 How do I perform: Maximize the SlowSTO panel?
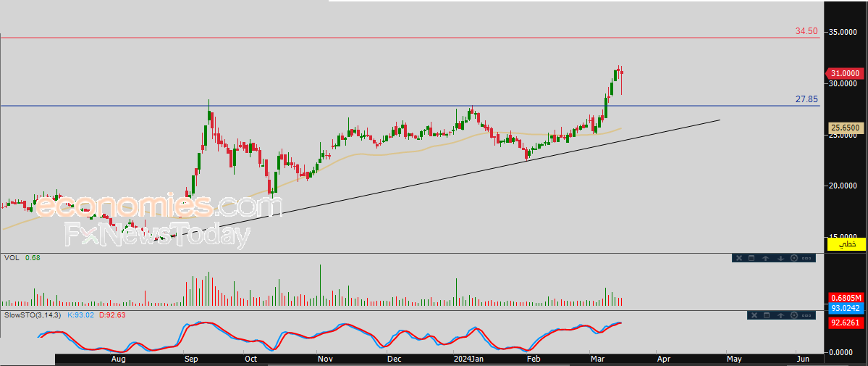(767, 315)
